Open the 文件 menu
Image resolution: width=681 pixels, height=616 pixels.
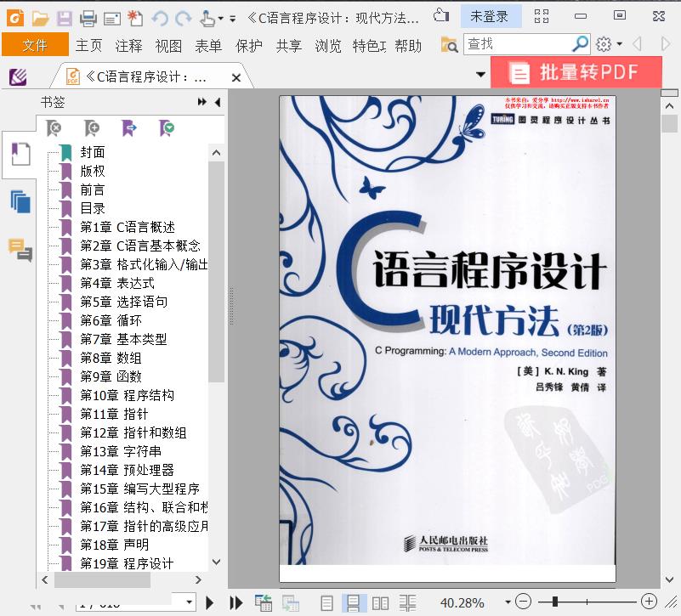(35, 45)
